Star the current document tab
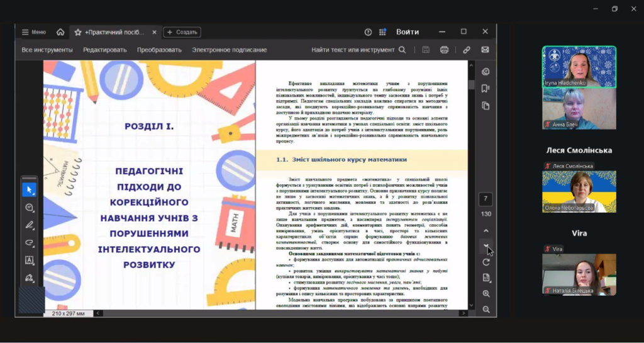644x343 pixels. (x=78, y=32)
